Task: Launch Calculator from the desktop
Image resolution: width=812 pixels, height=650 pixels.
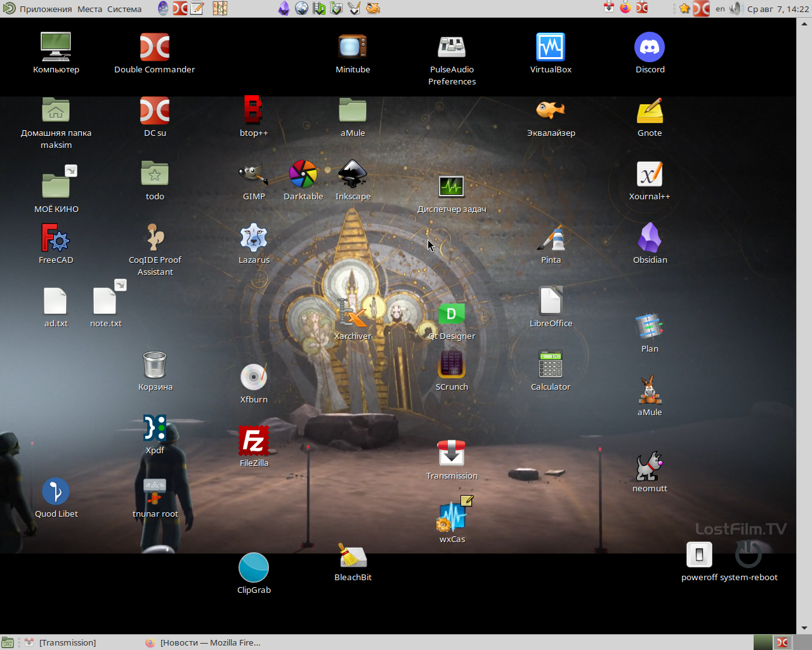Action: [x=551, y=365]
